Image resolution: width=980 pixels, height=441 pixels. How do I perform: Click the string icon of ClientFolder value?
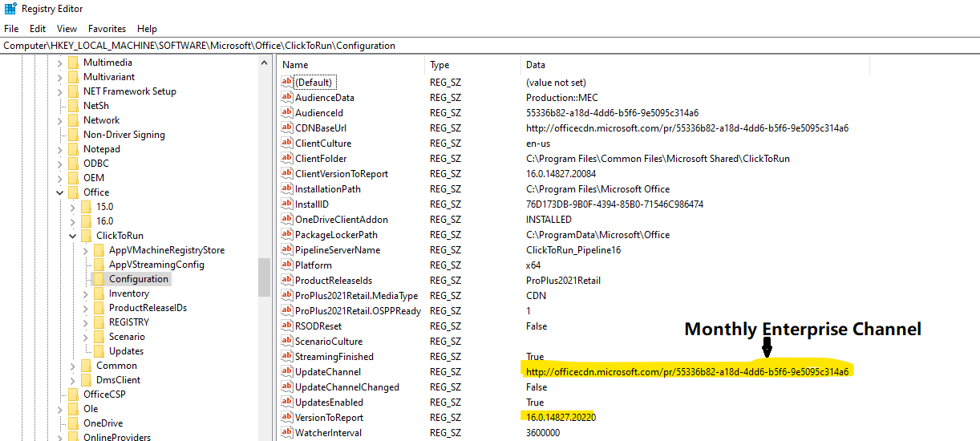pyautogui.click(x=287, y=158)
